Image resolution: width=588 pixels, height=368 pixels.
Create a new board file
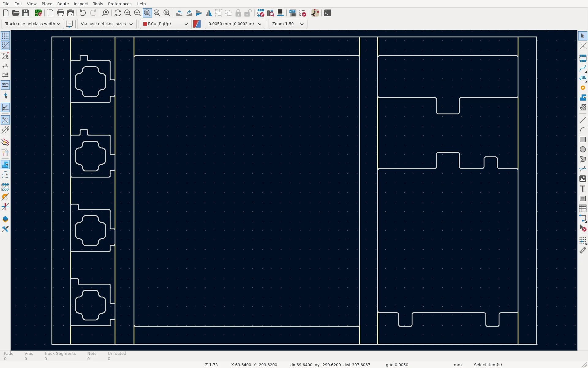click(6, 13)
